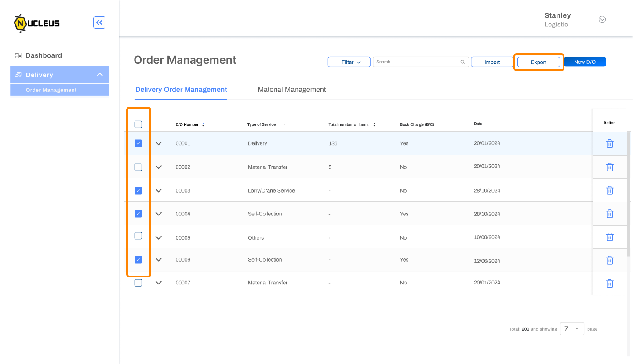Click the Import button
This screenshot has width=633, height=364.
tap(492, 62)
